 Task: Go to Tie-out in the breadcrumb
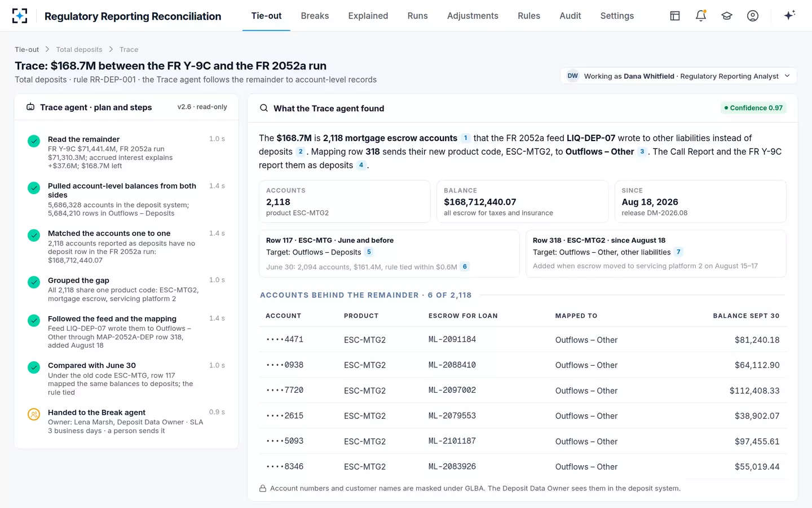tap(27, 50)
